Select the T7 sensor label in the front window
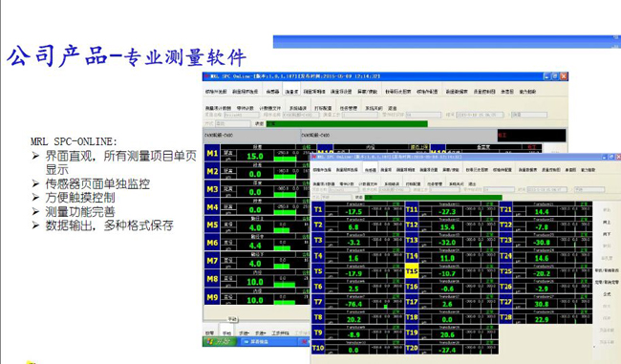The width and height of the screenshot is (621, 364). (x=318, y=302)
